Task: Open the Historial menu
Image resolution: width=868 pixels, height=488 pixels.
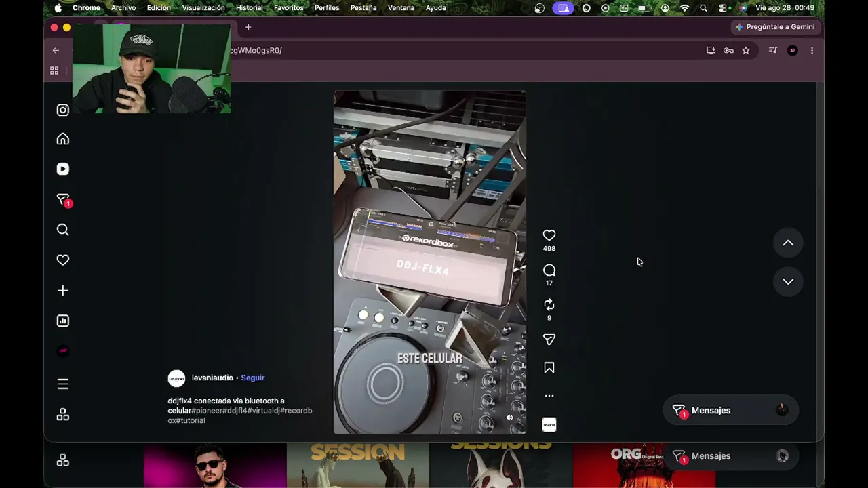Action: [x=249, y=8]
